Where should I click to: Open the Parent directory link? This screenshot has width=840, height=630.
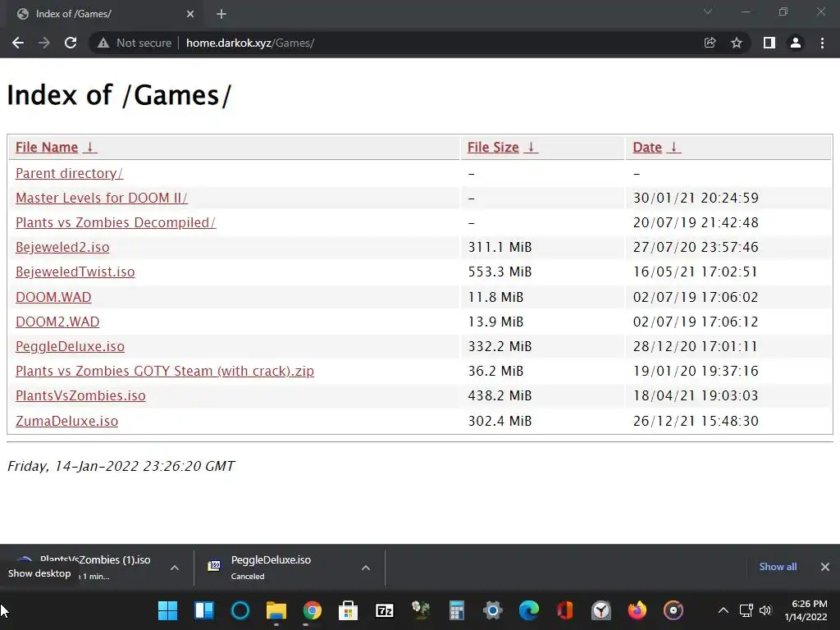point(69,173)
